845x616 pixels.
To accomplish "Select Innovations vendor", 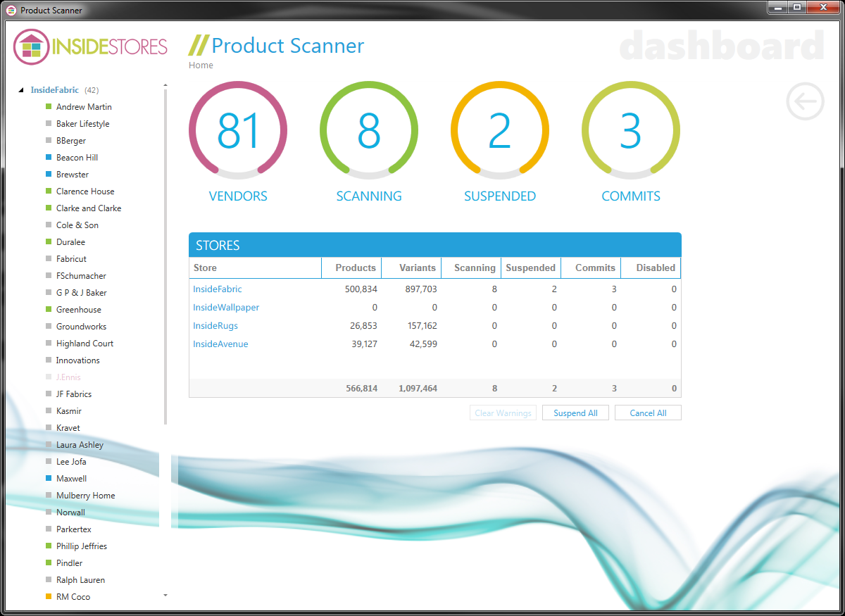I will (x=78, y=360).
